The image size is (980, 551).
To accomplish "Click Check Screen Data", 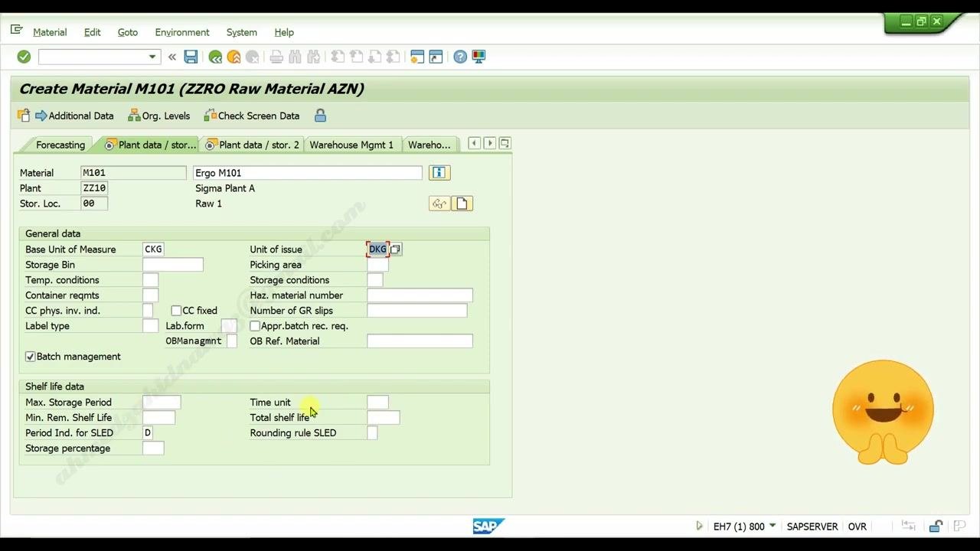I will (x=252, y=116).
